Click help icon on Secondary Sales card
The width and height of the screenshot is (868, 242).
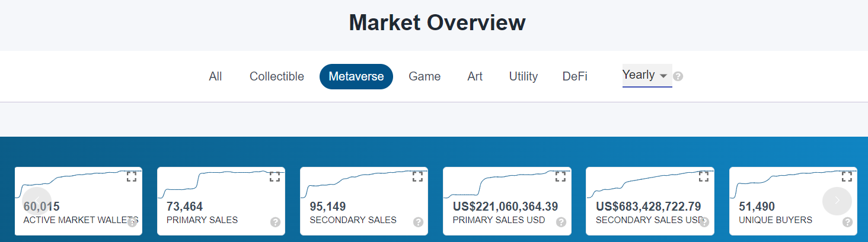coord(418,222)
